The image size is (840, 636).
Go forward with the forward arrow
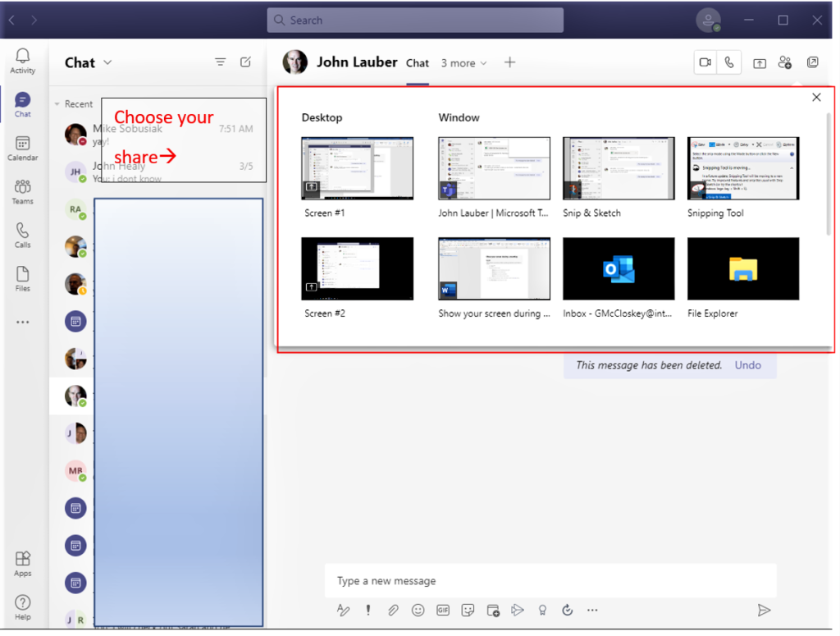click(x=34, y=20)
